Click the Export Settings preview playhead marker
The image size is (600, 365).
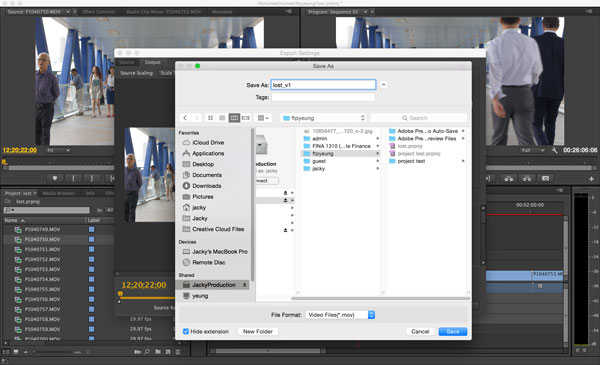(121, 294)
